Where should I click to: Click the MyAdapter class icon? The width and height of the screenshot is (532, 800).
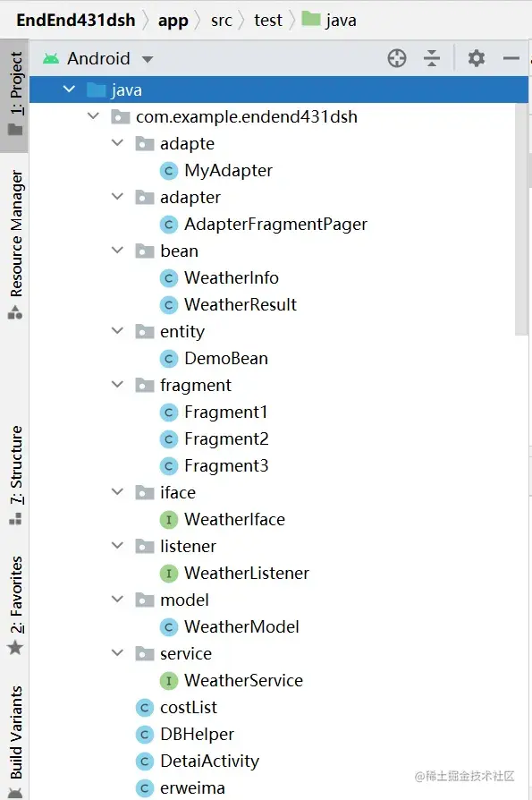(169, 171)
